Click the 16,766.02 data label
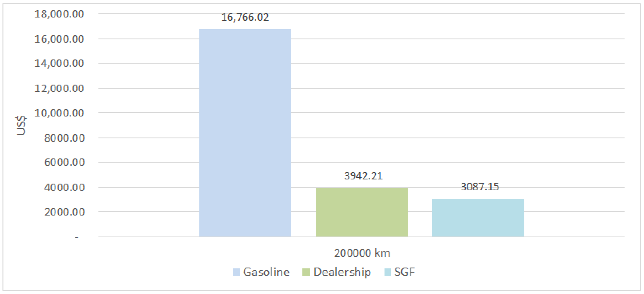 pyautogui.click(x=245, y=17)
